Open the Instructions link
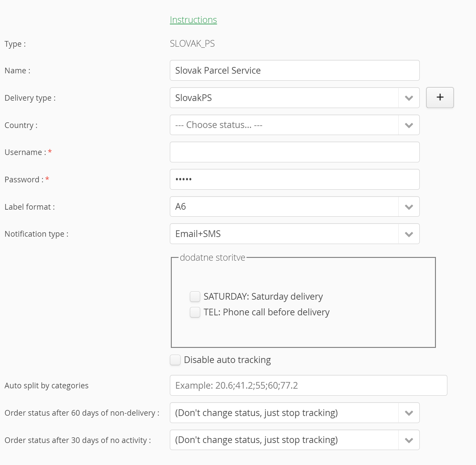Image resolution: width=476 pixels, height=465 pixels. tap(193, 20)
